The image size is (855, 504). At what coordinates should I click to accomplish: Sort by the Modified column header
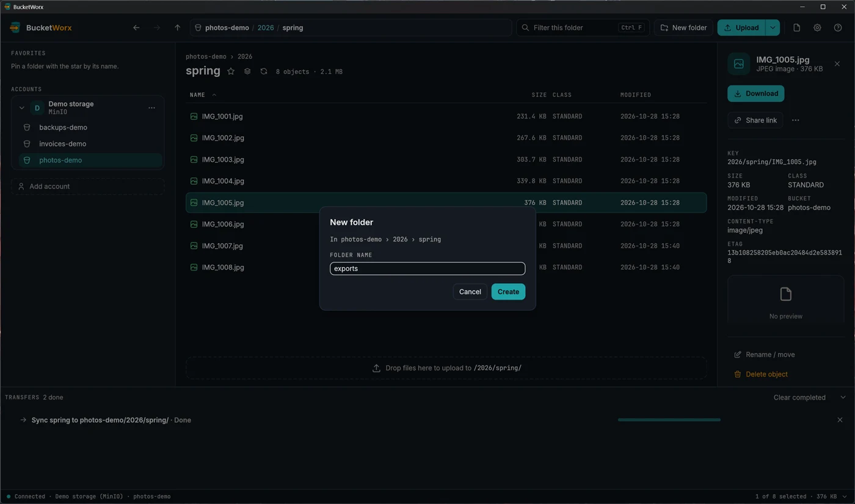(x=635, y=95)
